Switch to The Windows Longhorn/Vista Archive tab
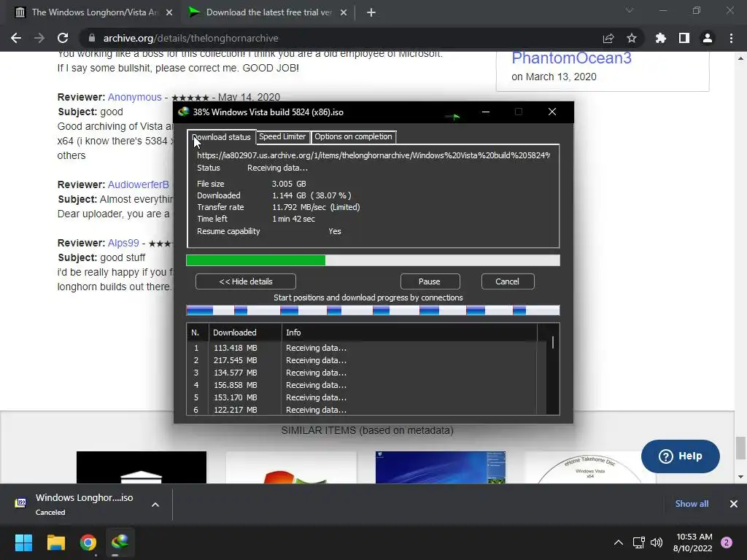The height and width of the screenshot is (560, 747). pyautogui.click(x=93, y=12)
